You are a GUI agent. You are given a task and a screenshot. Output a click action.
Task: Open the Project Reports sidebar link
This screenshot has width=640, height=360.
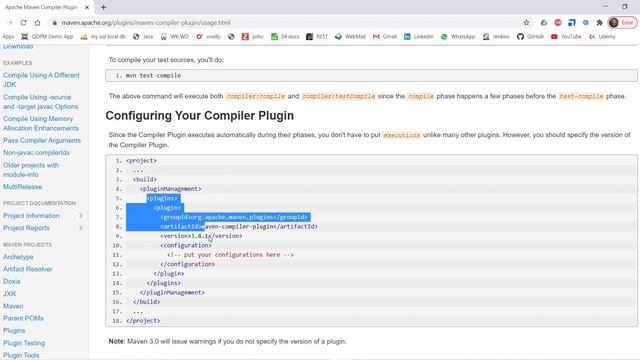click(x=26, y=228)
